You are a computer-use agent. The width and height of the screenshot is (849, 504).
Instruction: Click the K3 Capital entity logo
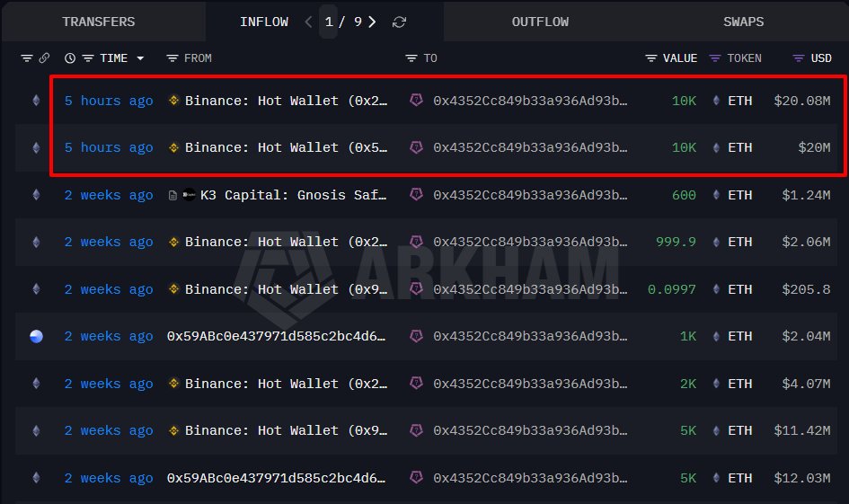click(189, 194)
